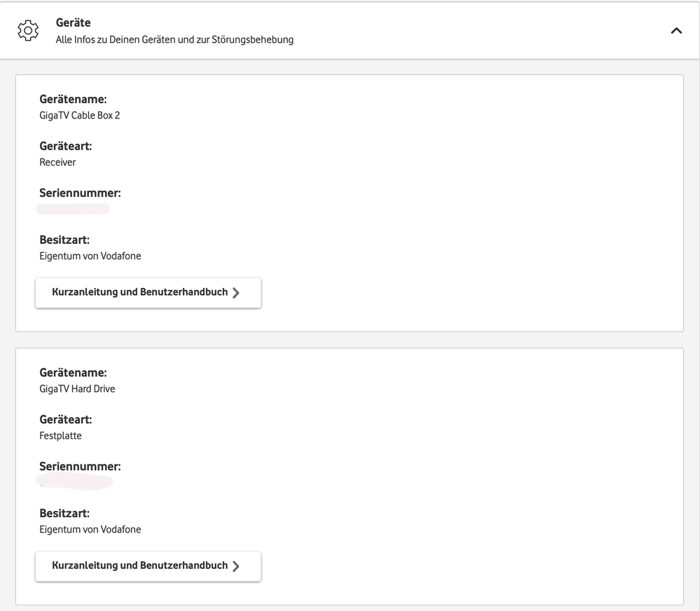700x611 pixels.
Task: Click the redacted Seriennummer of the Cable Box
Action: (74, 208)
